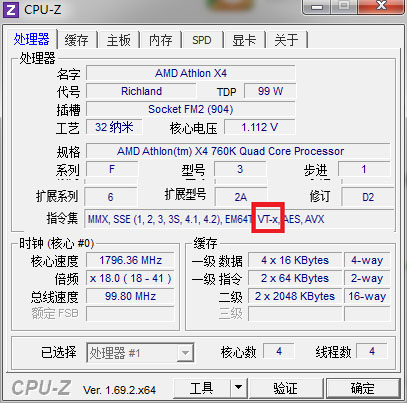
Task: Click the L1 data 4-way value
Action: click(367, 260)
